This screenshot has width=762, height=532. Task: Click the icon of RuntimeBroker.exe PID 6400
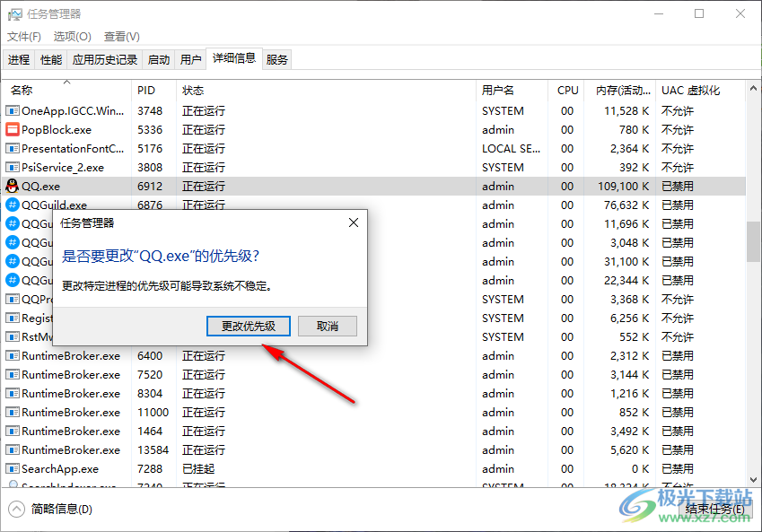[x=13, y=355]
